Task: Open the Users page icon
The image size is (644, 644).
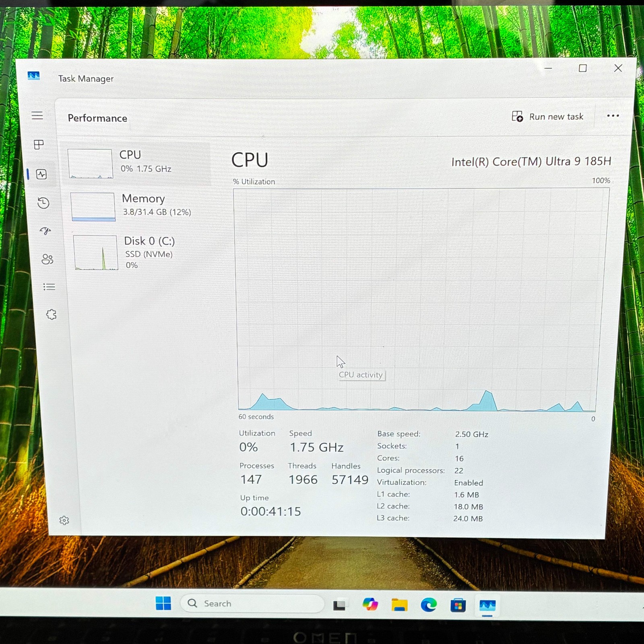Action: pos(47,259)
